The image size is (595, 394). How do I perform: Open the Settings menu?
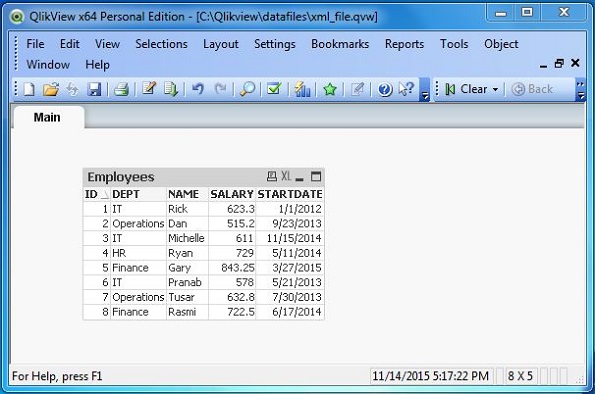[275, 44]
